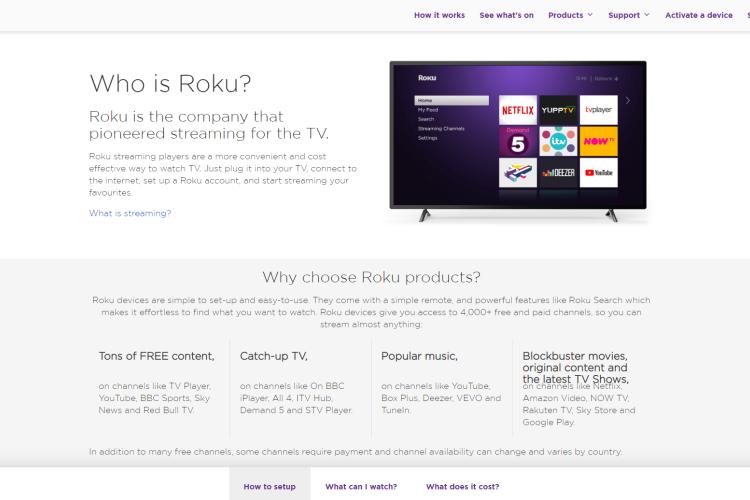This screenshot has height=500, width=750.
Task: Go to See what's on
Action: coord(507,15)
